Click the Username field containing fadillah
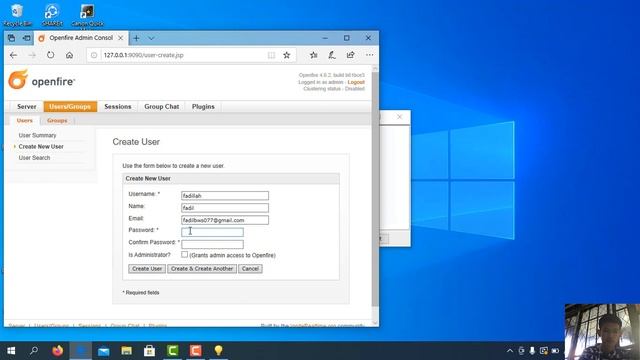This screenshot has width=640, height=360. click(225, 196)
